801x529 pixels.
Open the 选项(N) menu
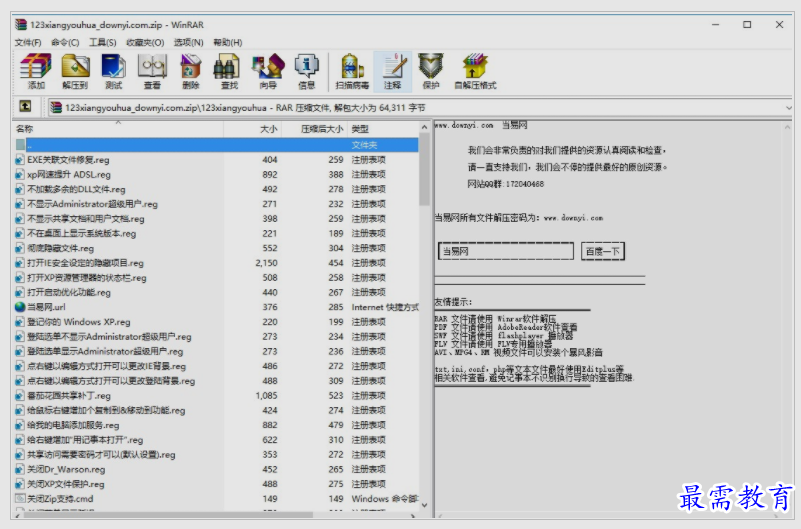point(189,42)
